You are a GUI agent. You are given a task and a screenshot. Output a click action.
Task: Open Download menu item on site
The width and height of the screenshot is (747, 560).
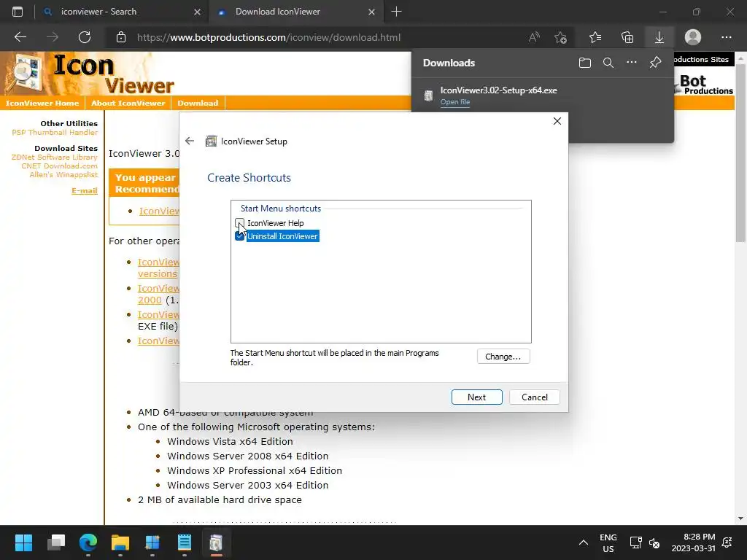198,103
